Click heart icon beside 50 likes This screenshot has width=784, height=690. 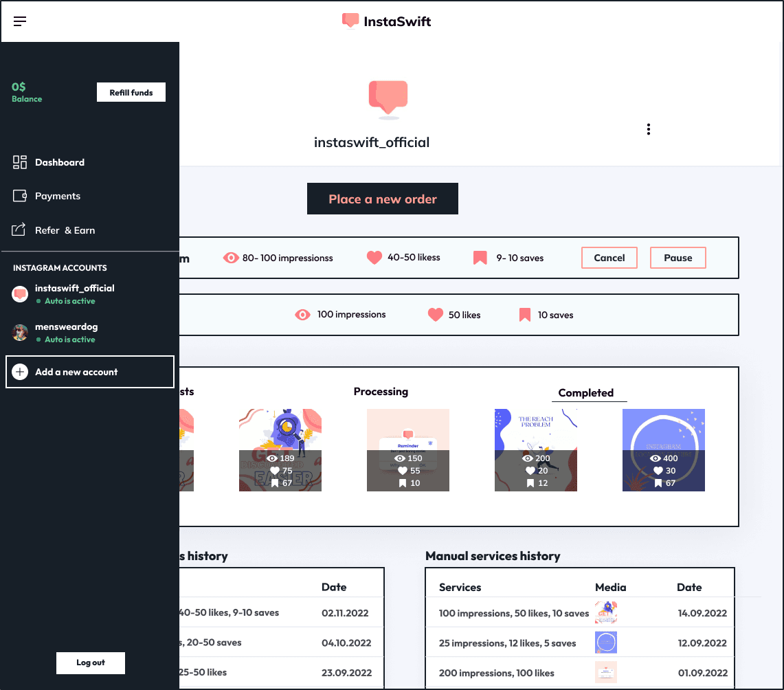coord(436,315)
